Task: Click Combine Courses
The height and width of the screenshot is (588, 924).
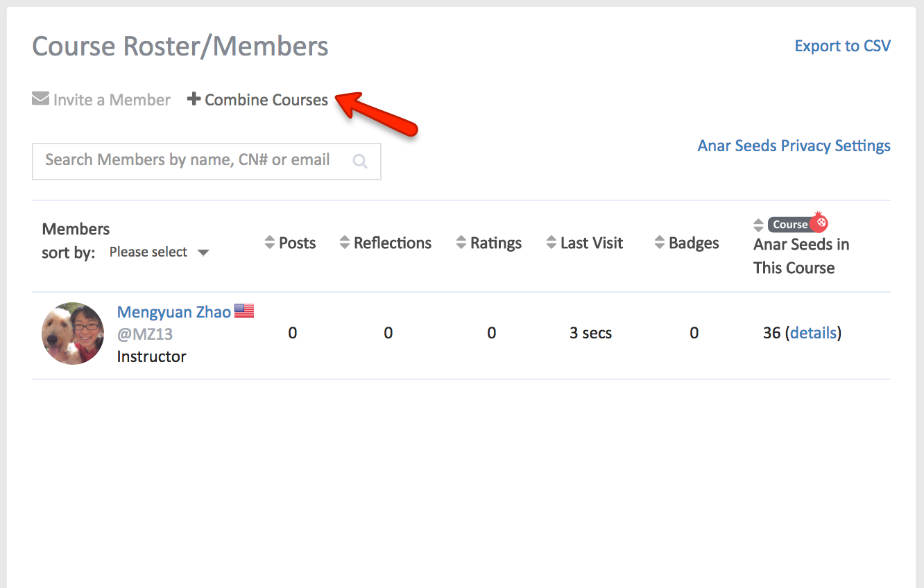Action: coord(266,99)
